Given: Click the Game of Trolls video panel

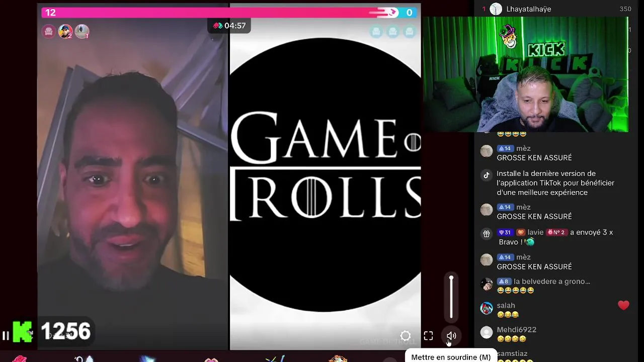Looking at the screenshot, I should point(325,176).
